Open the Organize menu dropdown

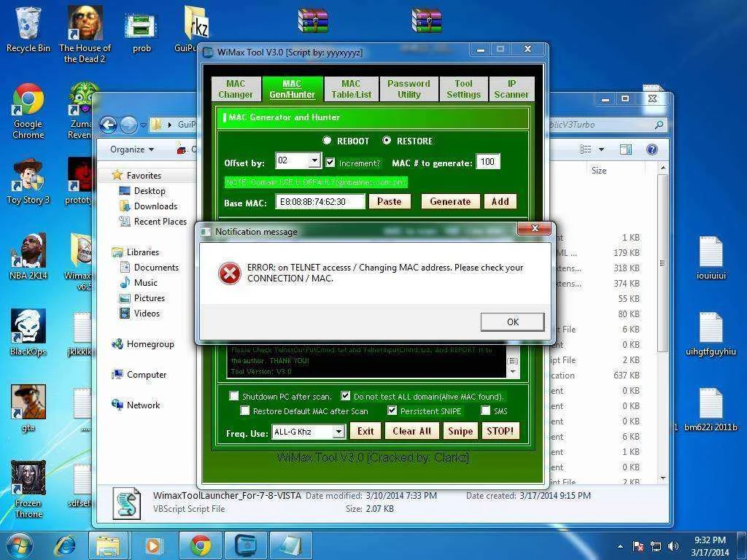(132, 149)
